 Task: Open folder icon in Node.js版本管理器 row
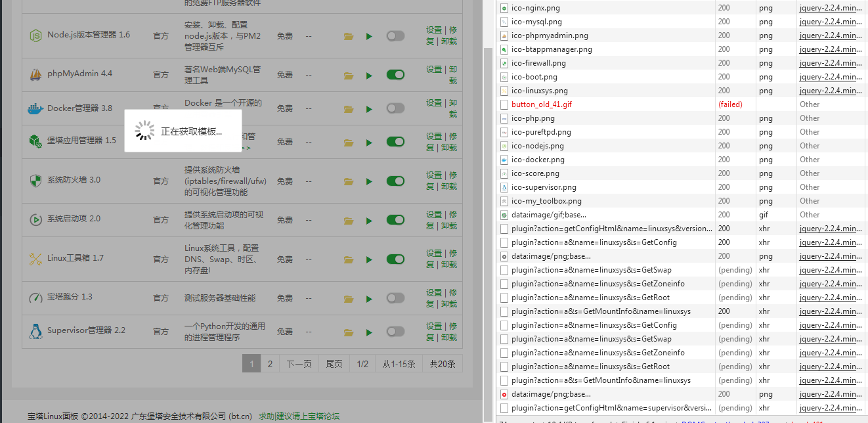(349, 36)
